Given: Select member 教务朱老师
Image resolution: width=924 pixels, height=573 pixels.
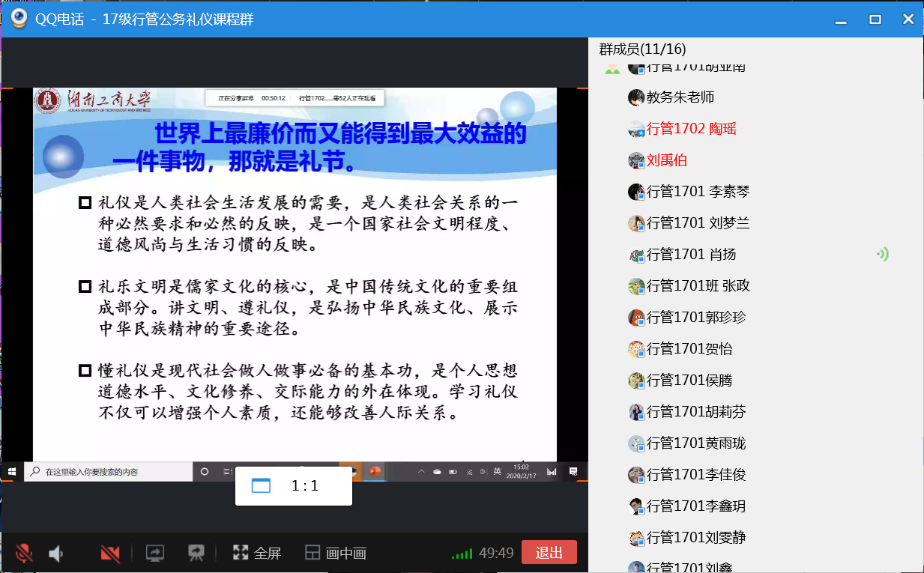Looking at the screenshot, I should pyautogui.click(x=680, y=97).
